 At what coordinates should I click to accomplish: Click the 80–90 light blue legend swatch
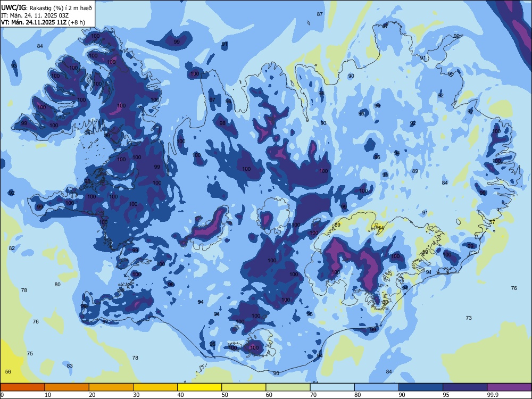pos(377,387)
